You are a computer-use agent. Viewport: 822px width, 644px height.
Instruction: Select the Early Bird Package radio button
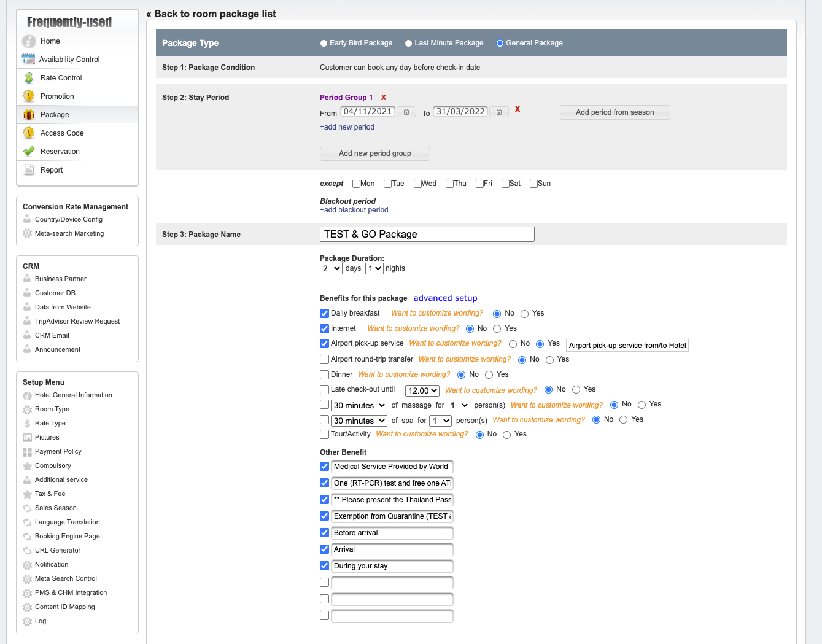click(324, 44)
